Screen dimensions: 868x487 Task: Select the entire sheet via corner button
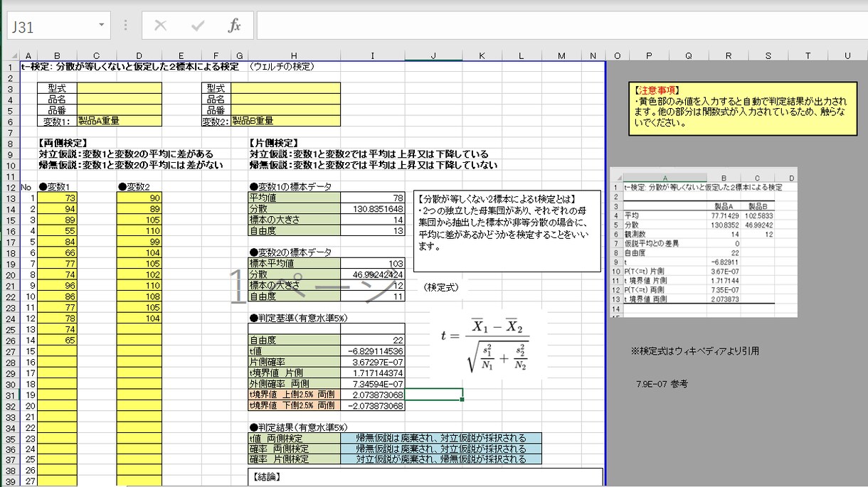tap(11, 55)
